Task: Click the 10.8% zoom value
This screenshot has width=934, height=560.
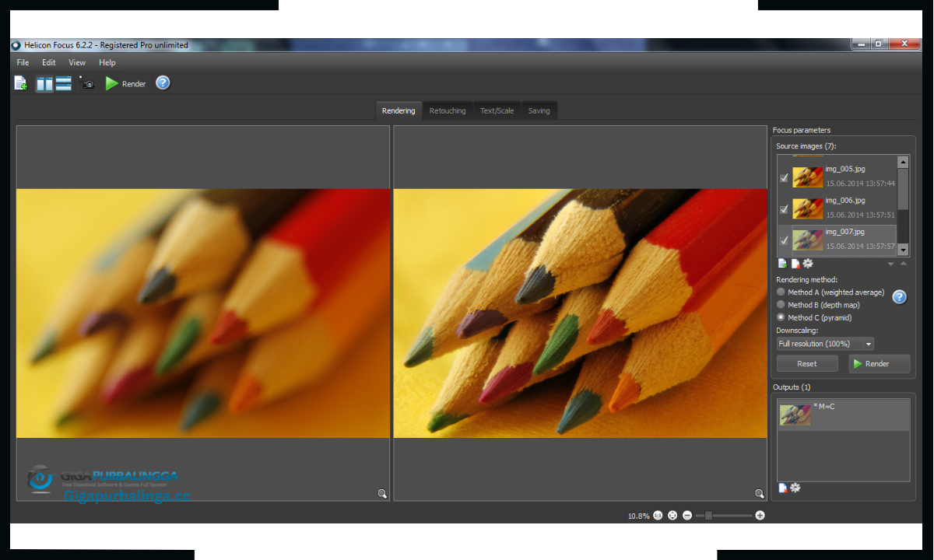Action: (638, 516)
